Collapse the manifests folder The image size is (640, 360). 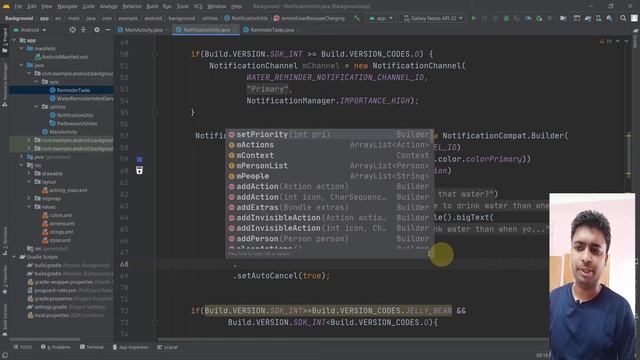click(x=22, y=49)
